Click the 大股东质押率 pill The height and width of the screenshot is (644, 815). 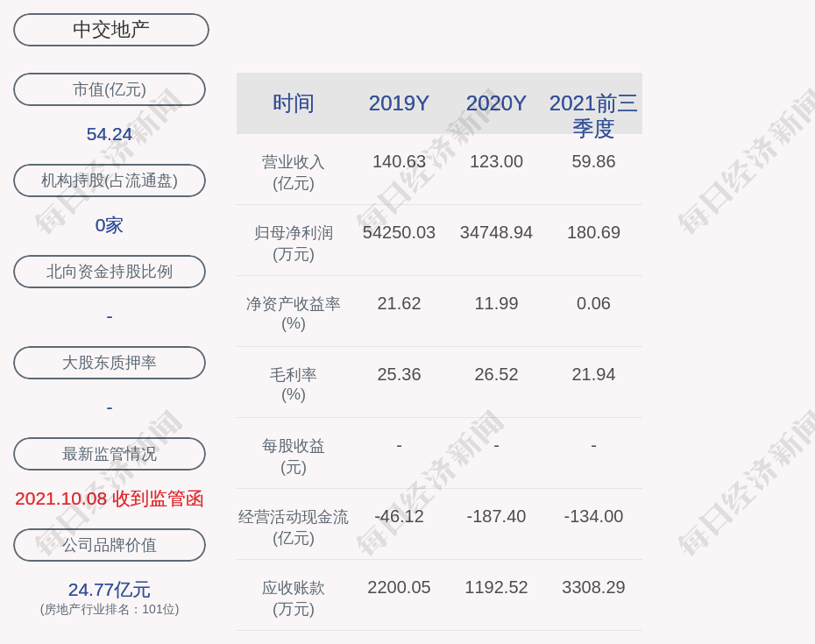click(110, 362)
